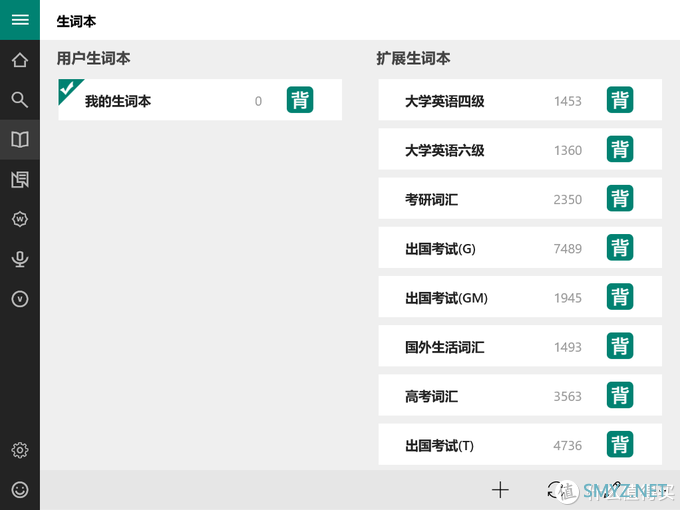The height and width of the screenshot is (510, 680).
Task: Click the circled V icon in sidebar
Action: point(20,299)
